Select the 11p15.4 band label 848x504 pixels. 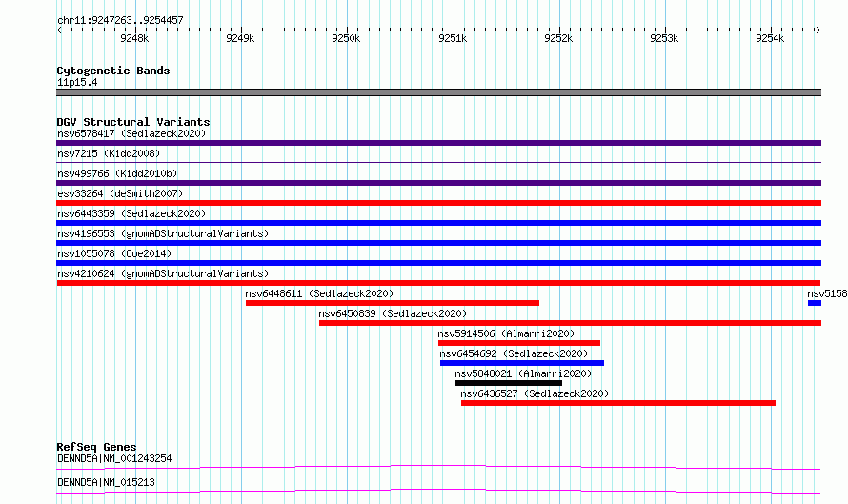click(x=77, y=82)
